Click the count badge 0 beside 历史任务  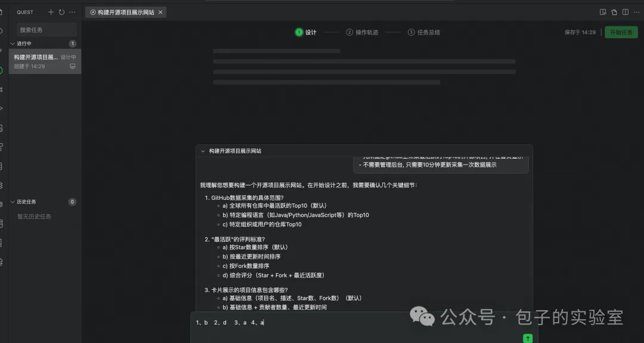(72, 202)
